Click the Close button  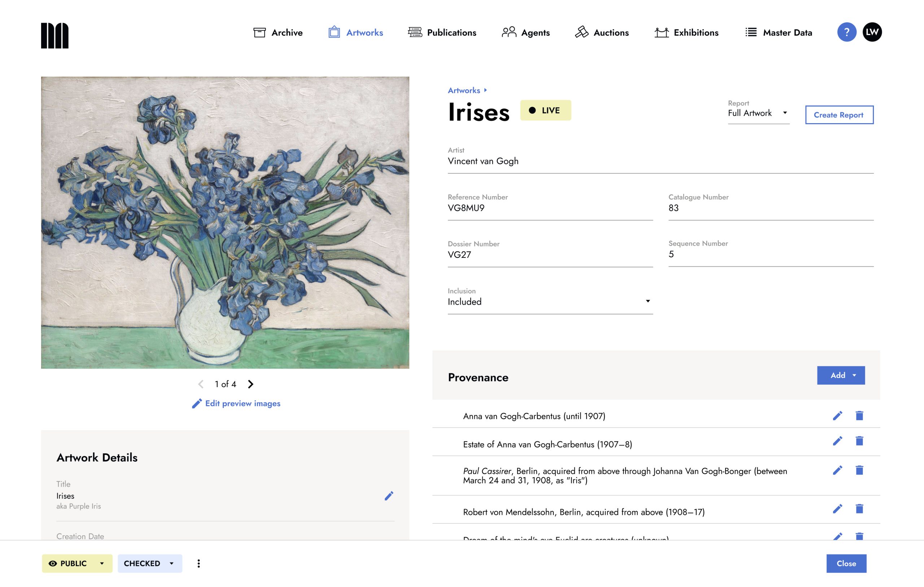[x=846, y=563]
